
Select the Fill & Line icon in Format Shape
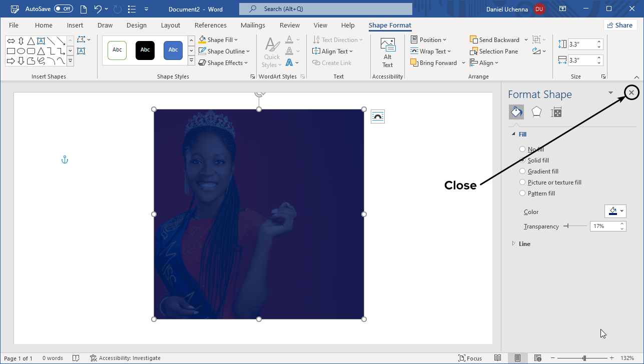(x=516, y=112)
